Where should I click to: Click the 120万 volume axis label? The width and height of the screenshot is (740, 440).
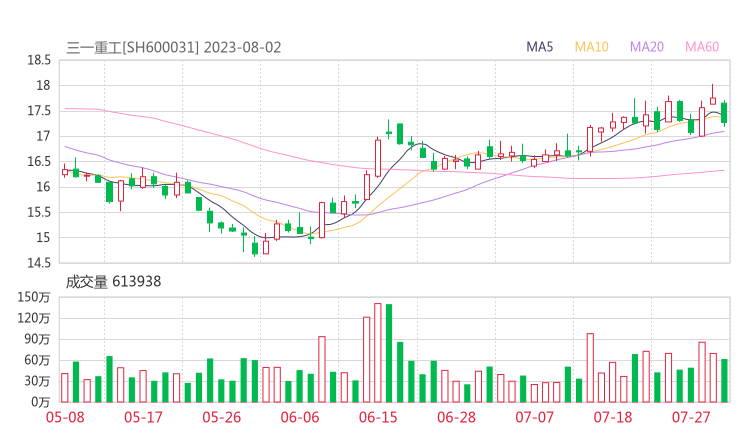coord(34,318)
